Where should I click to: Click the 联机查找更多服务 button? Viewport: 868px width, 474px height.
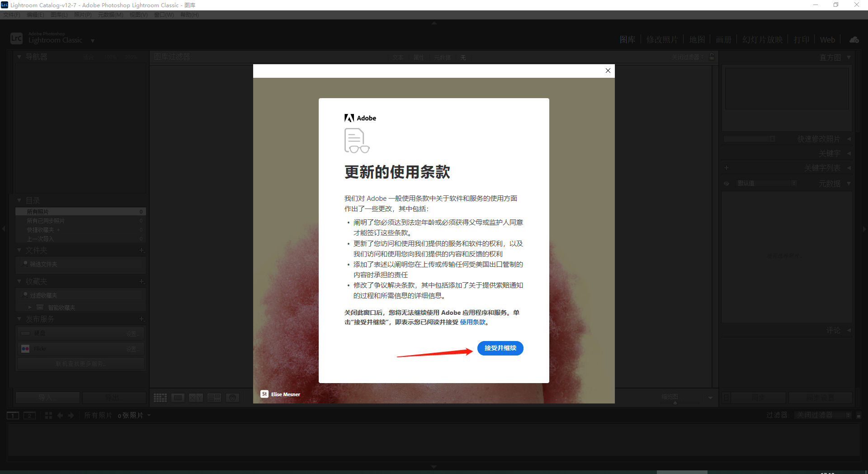point(81,364)
